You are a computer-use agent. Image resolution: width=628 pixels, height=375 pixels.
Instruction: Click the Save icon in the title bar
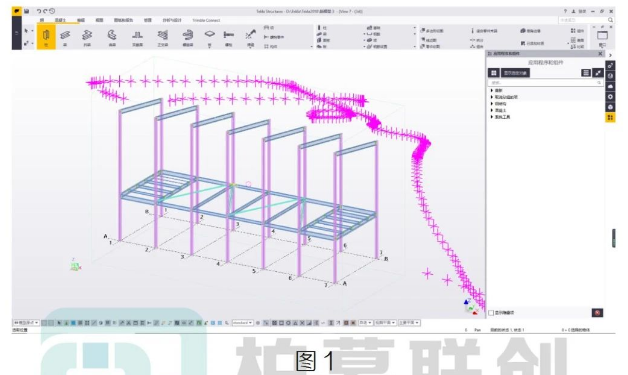pos(26,11)
